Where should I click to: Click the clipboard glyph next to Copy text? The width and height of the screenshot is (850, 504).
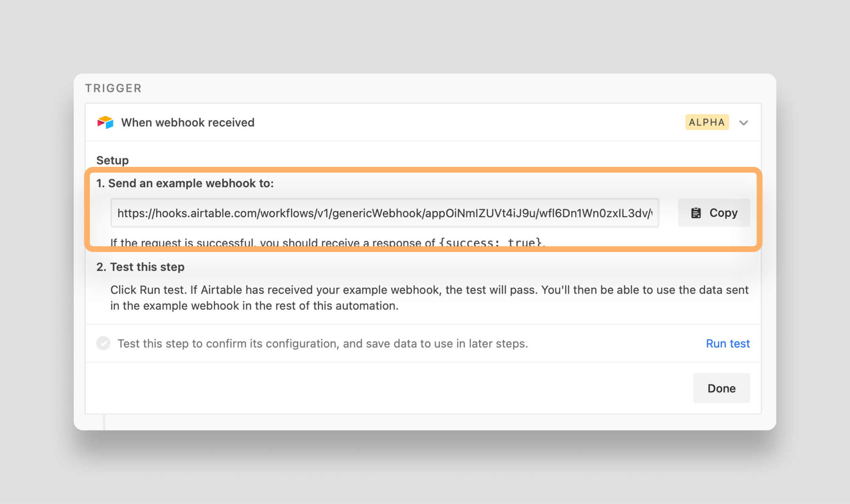[696, 213]
